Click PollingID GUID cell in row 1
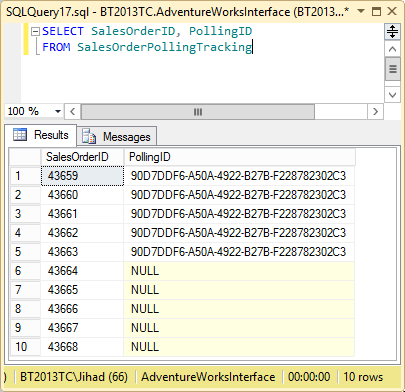Screen dimensions: 405x392 coord(239,176)
